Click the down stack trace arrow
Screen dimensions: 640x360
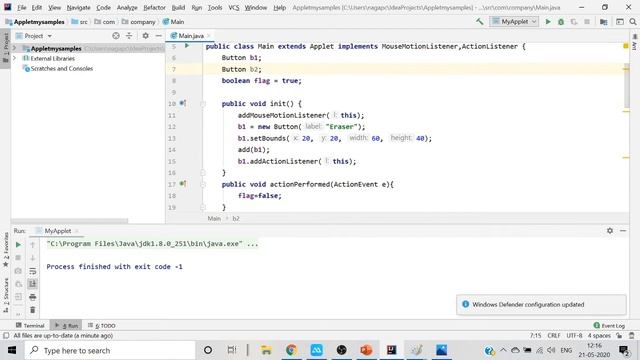point(33,258)
